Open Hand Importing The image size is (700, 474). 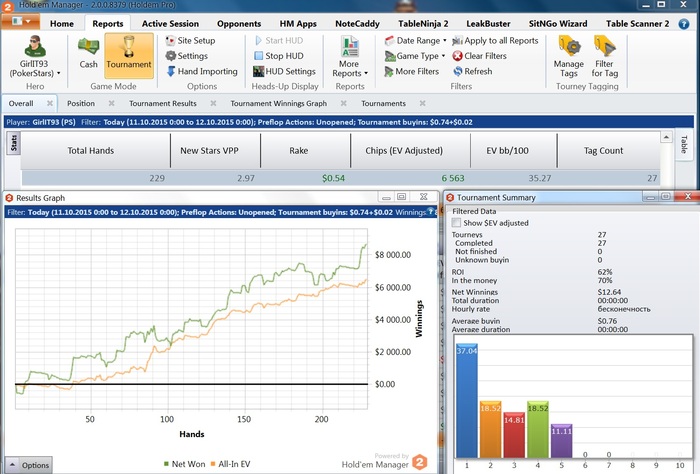pos(202,71)
